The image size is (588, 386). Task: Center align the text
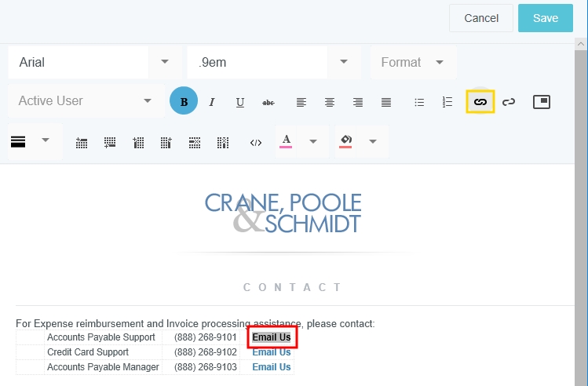pyautogui.click(x=330, y=102)
